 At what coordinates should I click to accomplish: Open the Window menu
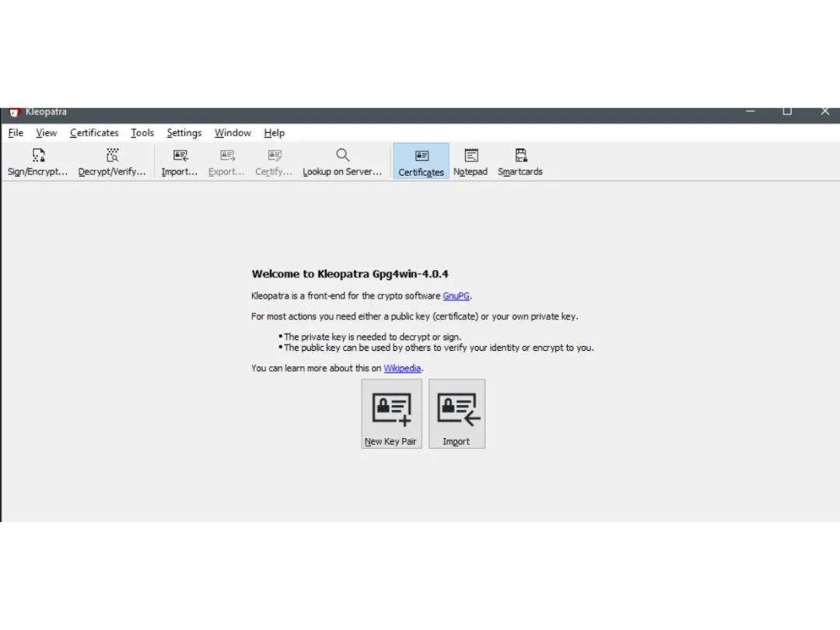pyautogui.click(x=232, y=132)
